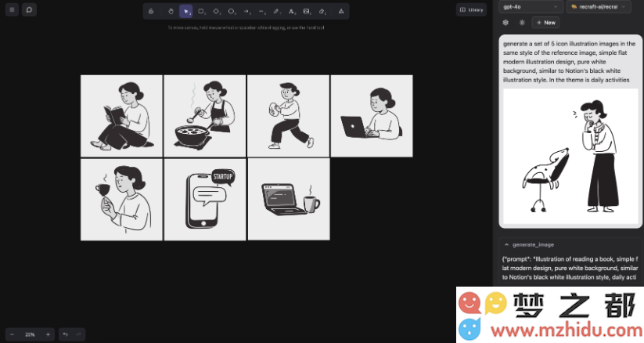Viewport: 644px width, 343px height.
Task: Collapse the generate_image tool call section
Action: point(506,244)
